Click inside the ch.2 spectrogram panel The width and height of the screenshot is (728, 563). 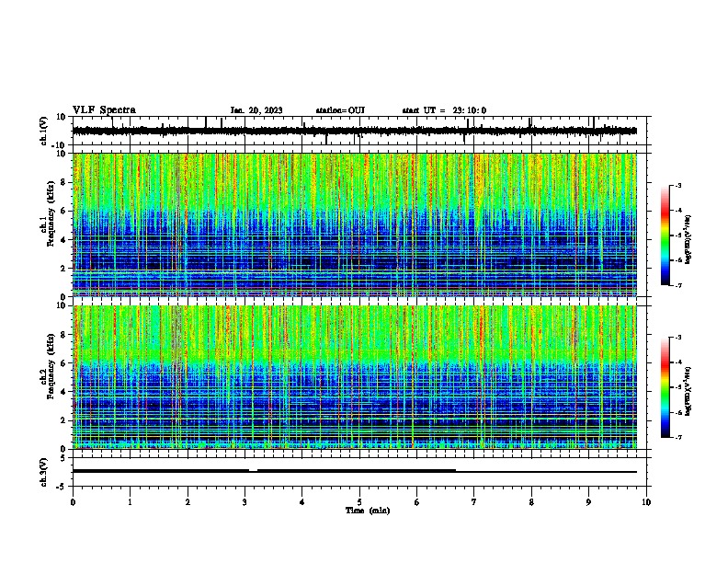[x=355, y=377]
